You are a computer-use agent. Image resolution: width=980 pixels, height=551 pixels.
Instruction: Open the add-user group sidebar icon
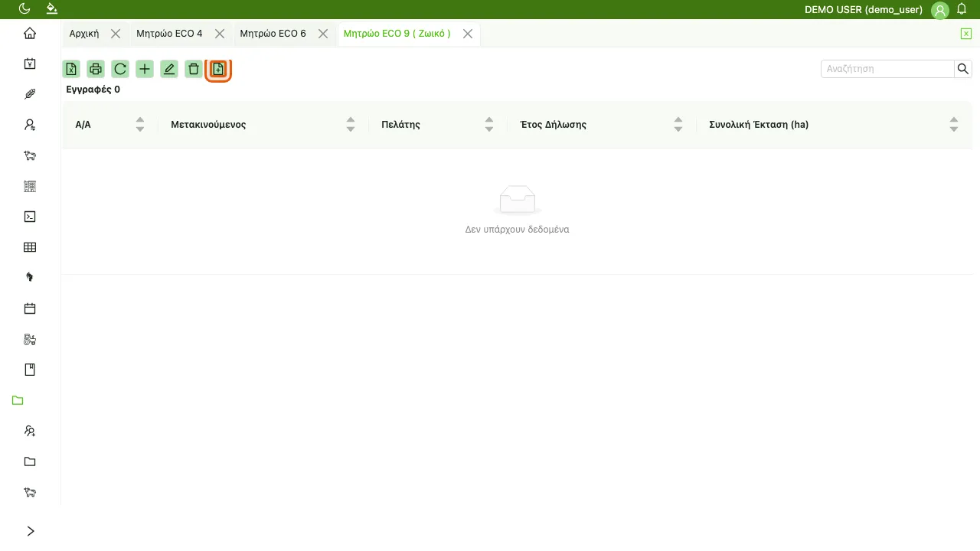coord(30,431)
